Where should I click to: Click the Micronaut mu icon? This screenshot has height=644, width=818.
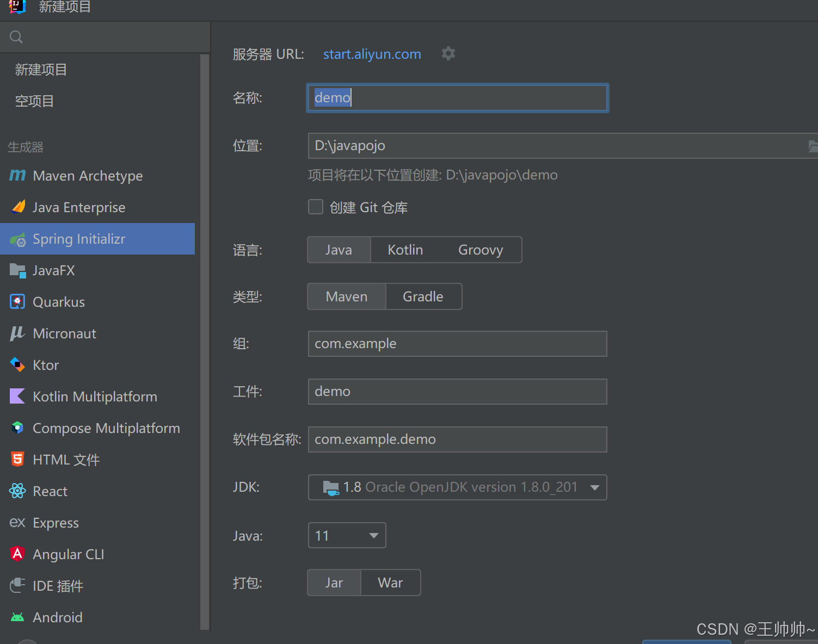(17, 333)
